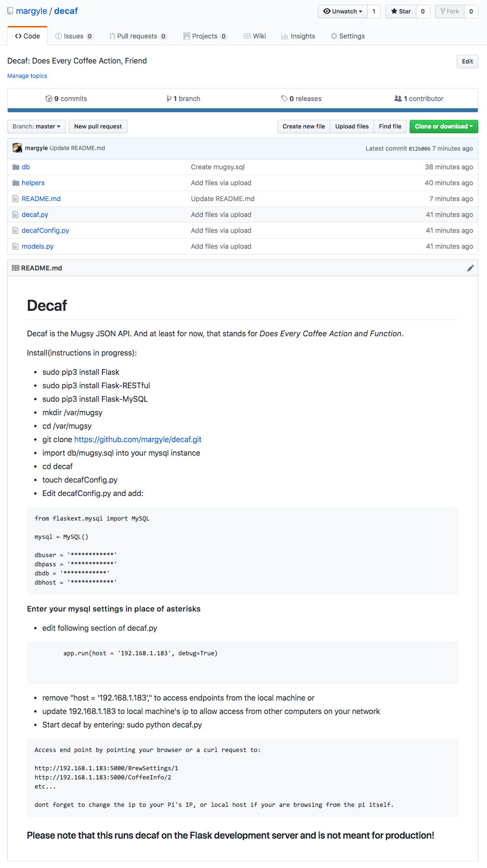487x868 pixels.
Task: Click Create new file button
Action: [304, 127]
